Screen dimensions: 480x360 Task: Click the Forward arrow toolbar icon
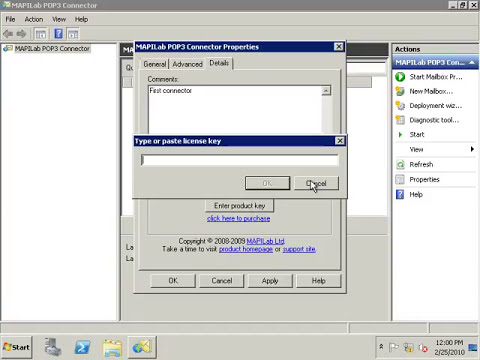pyautogui.click(x=21, y=34)
